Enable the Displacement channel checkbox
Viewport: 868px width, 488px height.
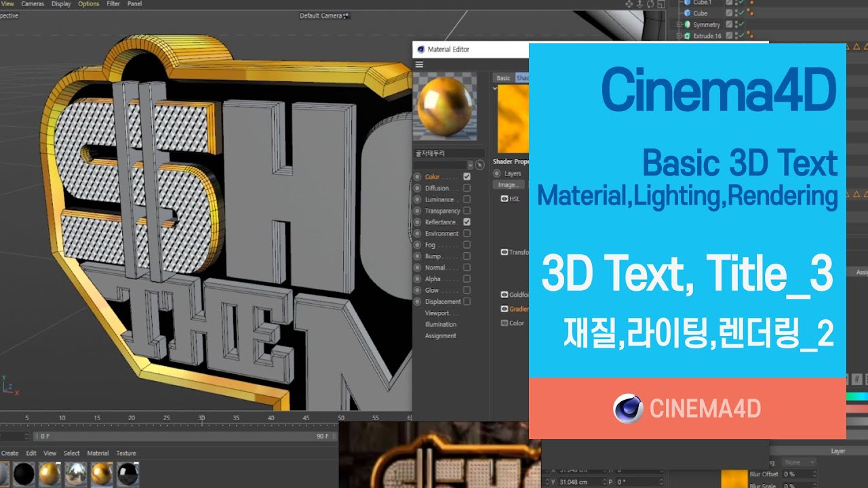[x=467, y=302]
